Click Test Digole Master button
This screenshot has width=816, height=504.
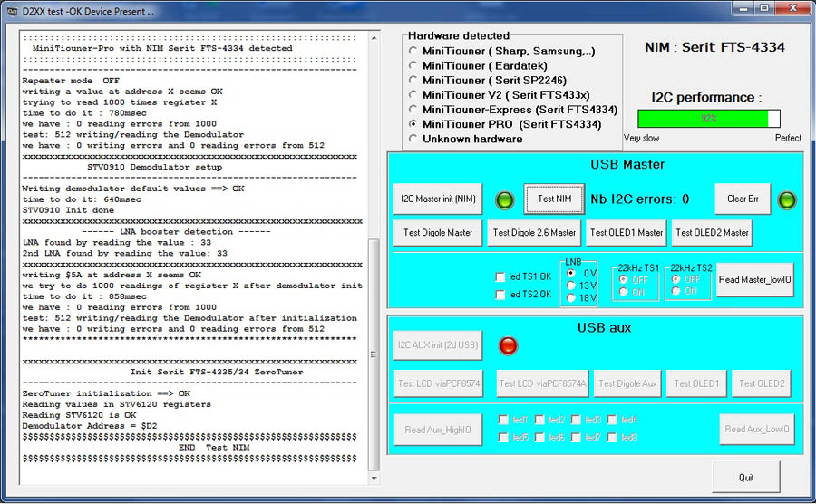pyautogui.click(x=438, y=232)
